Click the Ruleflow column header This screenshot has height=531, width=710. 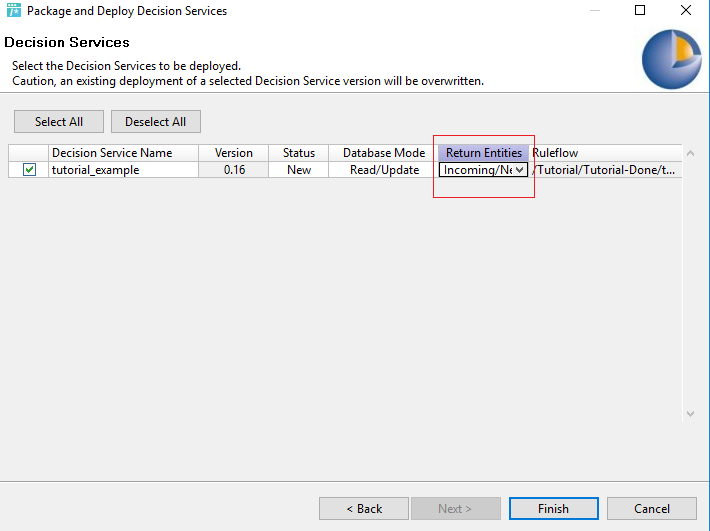click(x=605, y=153)
